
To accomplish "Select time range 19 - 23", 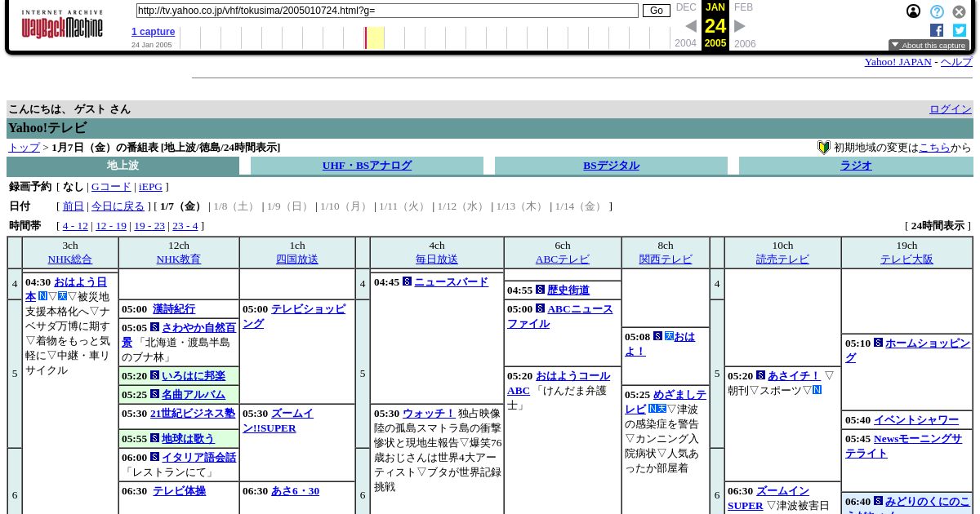I will (149, 226).
